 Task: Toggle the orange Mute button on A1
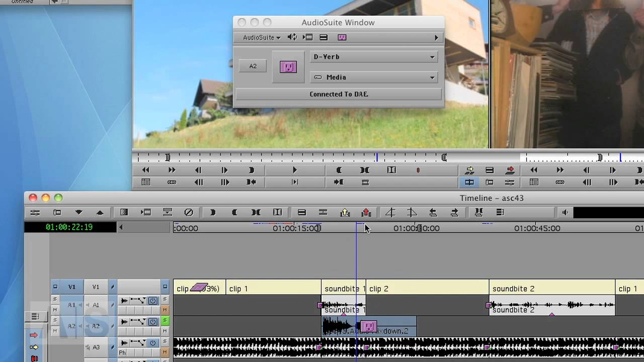tap(165, 310)
